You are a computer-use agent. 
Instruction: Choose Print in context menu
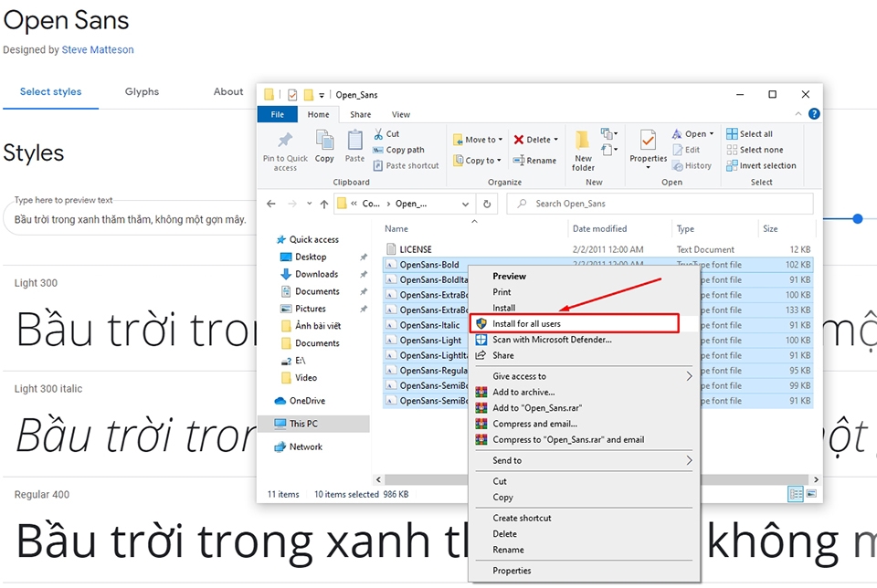502,292
